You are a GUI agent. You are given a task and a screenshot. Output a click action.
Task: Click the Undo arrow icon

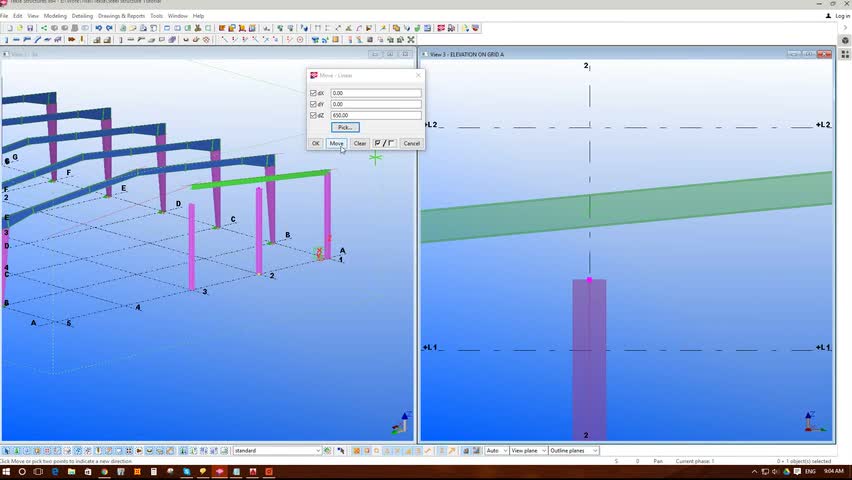coord(98,28)
